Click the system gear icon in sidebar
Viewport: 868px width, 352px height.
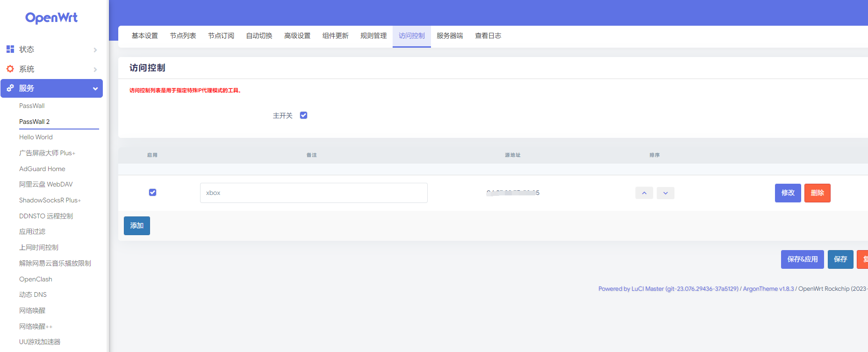tap(10, 69)
